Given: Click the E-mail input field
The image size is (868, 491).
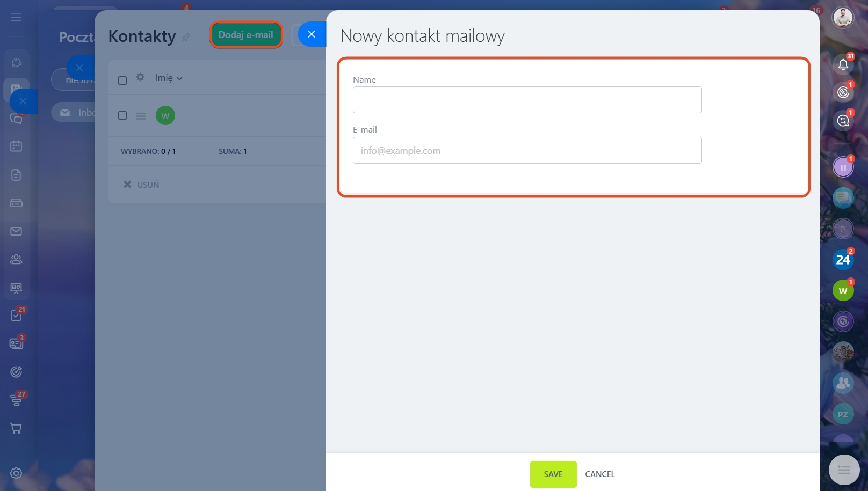Looking at the screenshot, I should click(x=527, y=150).
